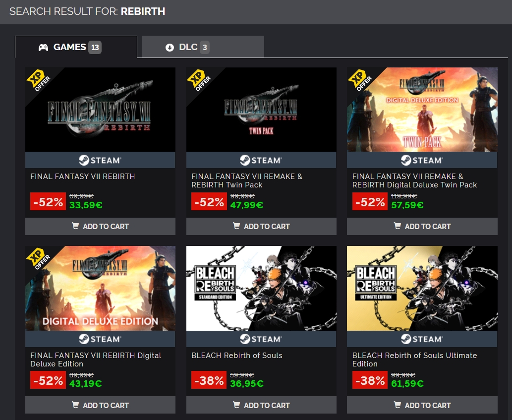The image size is (512, 420).
Task: Switch to the DLC tab
Action: [203, 47]
